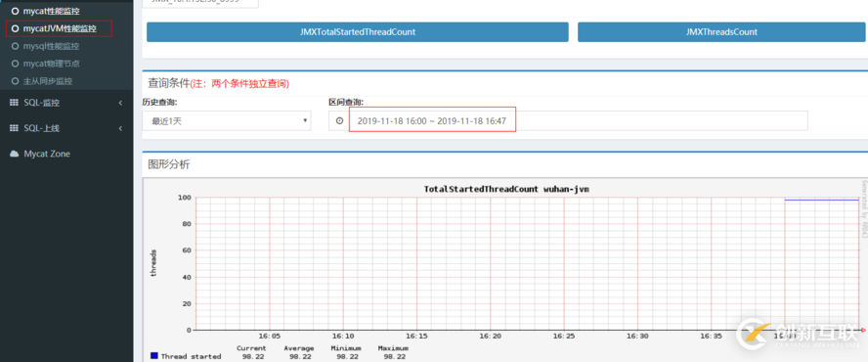Click the circle icon beside mysql性能监控
The height and width of the screenshot is (362, 868).
[16, 46]
